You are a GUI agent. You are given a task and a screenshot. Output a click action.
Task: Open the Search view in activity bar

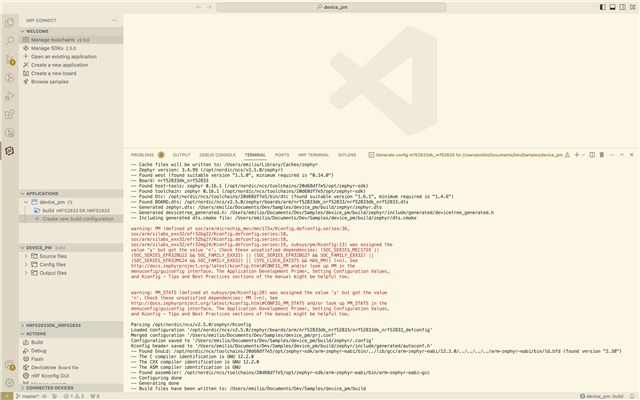[x=9, y=41]
